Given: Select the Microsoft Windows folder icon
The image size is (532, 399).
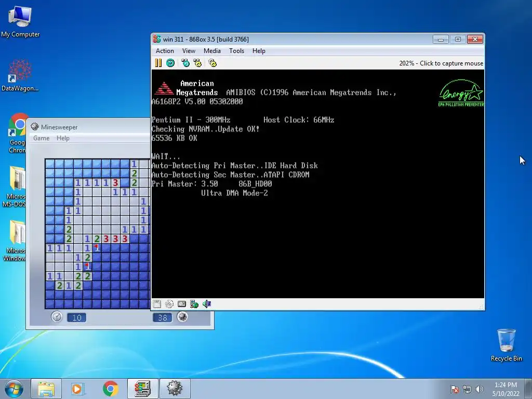Looking at the screenshot, I should [x=14, y=241].
